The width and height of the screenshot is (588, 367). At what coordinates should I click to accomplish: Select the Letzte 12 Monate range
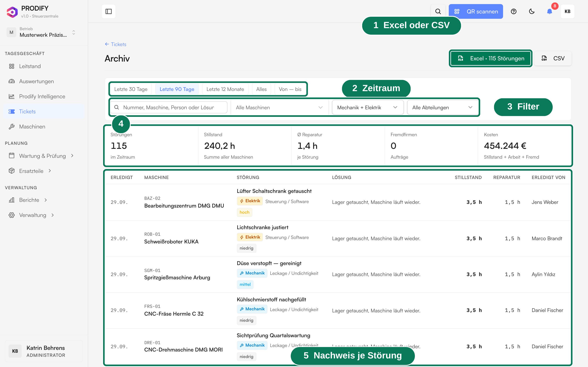[225, 89]
